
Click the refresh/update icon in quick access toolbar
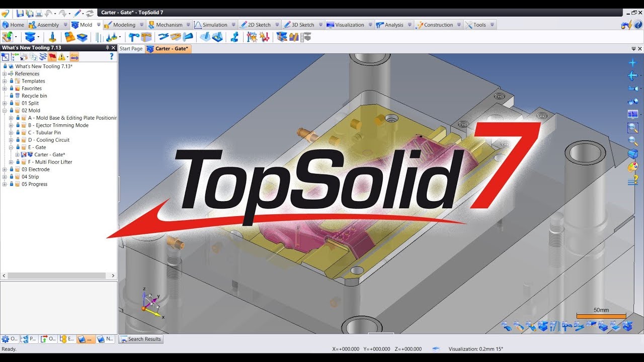coord(90,13)
